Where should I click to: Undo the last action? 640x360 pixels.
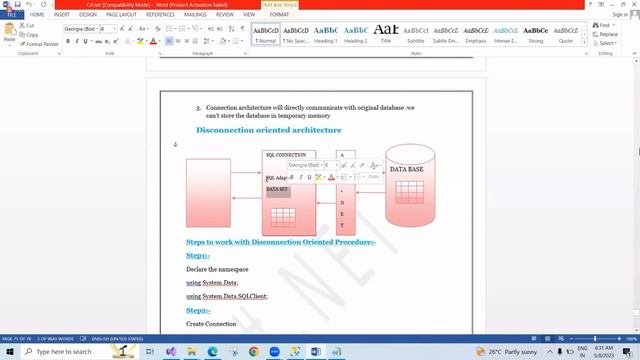click(x=29, y=4)
